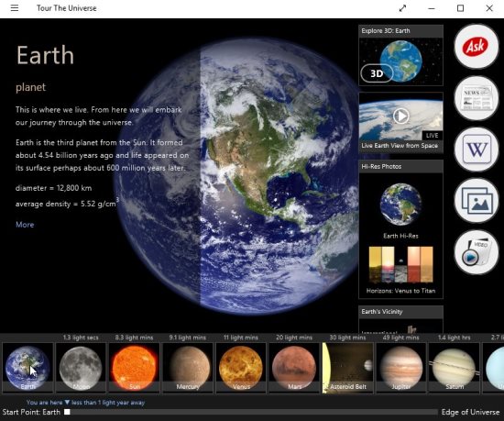Image resolution: width=504 pixels, height=421 pixels.
Task: Click the More link
Action: click(25, 225)
